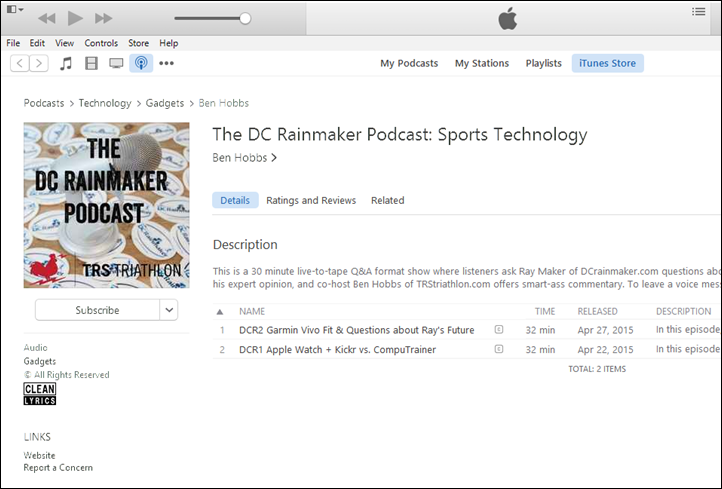The height and width of the screenshot is (489, 722).
Task: Click the Gadgets category link in sidebar
Action: point(40,361)
